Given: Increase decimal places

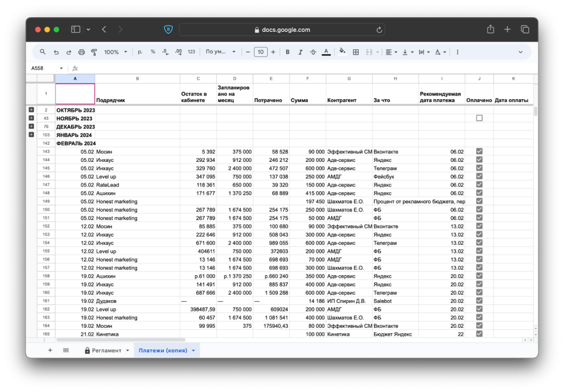Looking at the screenshot, I should point(179,52).
